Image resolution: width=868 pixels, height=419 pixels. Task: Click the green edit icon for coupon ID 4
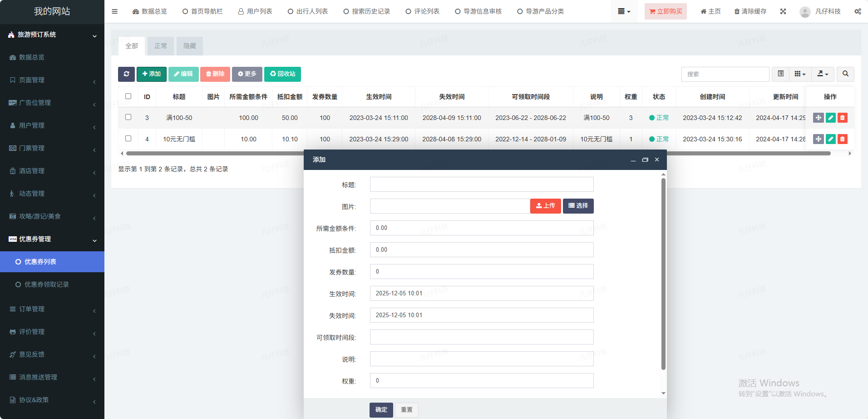pos(831,139)
